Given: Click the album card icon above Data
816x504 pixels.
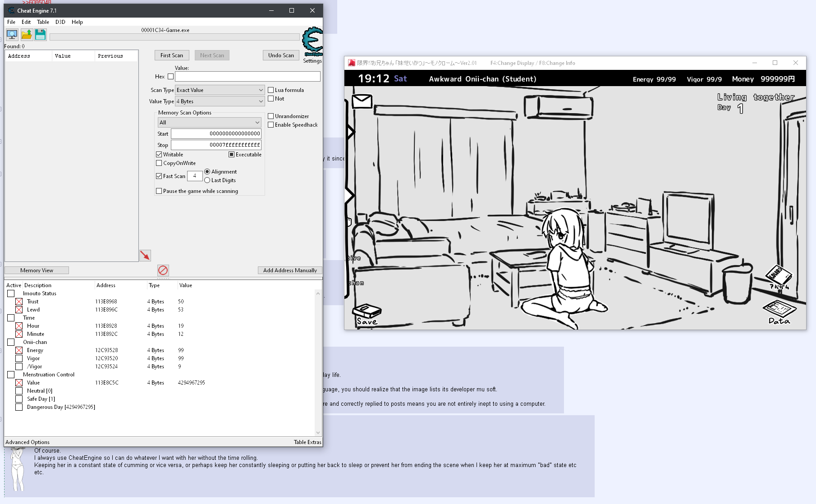Looking at the screenshot, I should pos(779,276).
